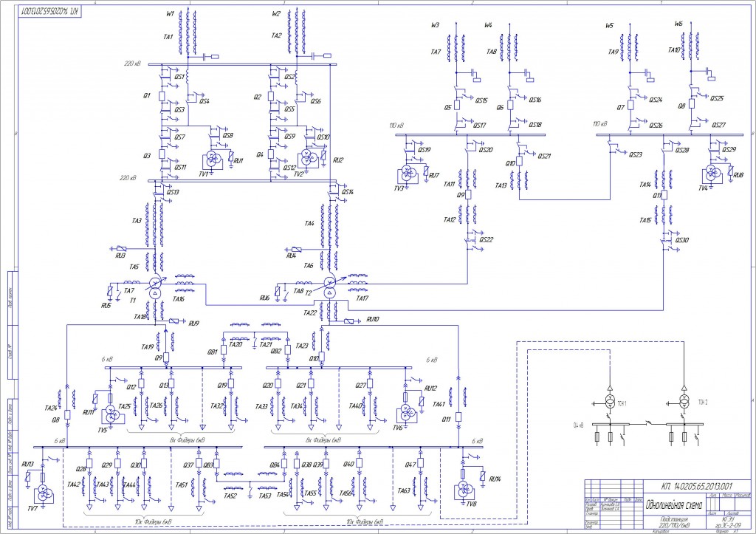
Task: Select circuit breaker Q3 rectangle symbol
Action: point(162,154)
